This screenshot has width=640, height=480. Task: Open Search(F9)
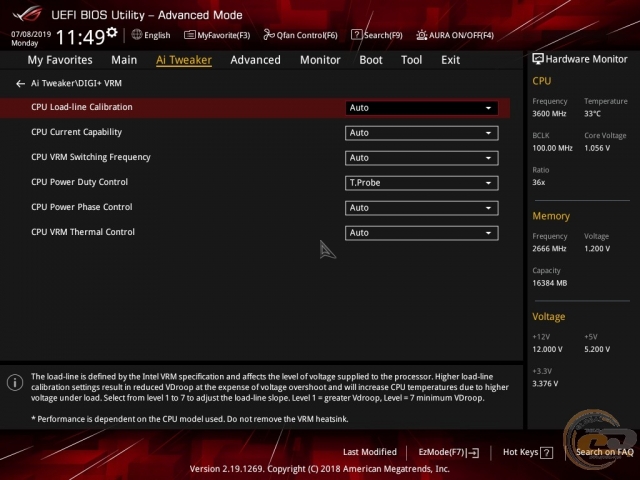[377, 35]
